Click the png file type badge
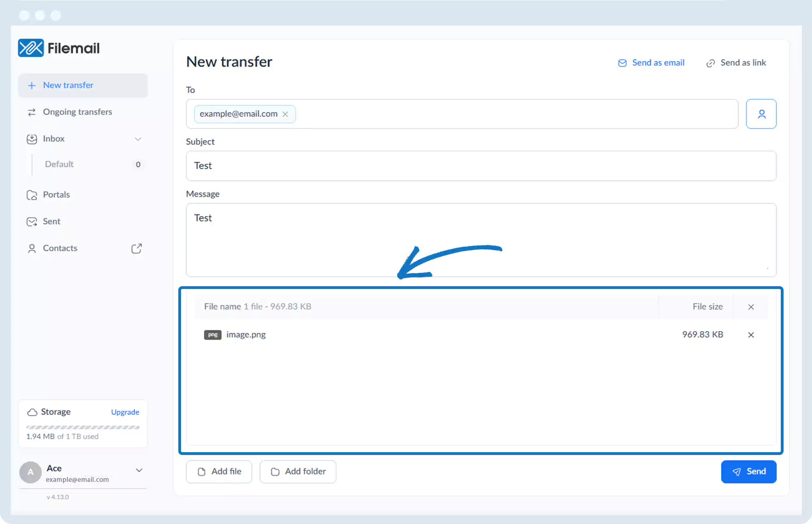The height and width of the screenshot is (524, 812). coord(212,335)
